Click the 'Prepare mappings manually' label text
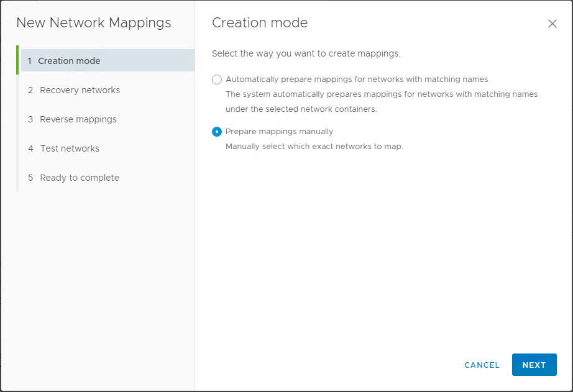 coord(279,132)
